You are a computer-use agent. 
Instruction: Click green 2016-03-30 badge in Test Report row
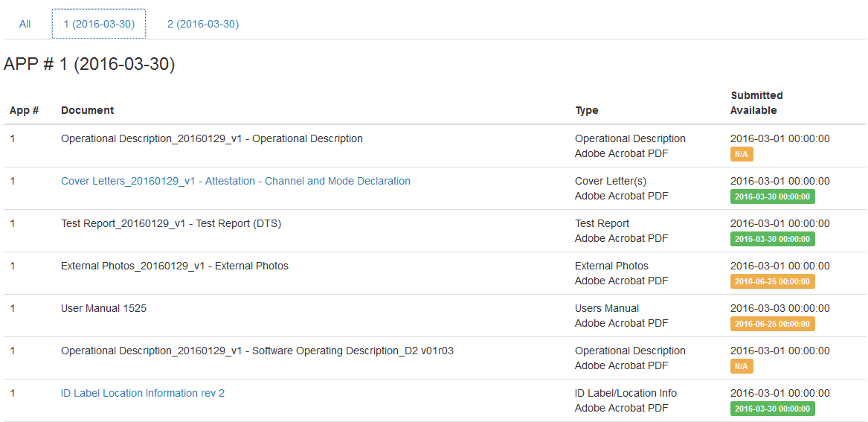[772, 239]
